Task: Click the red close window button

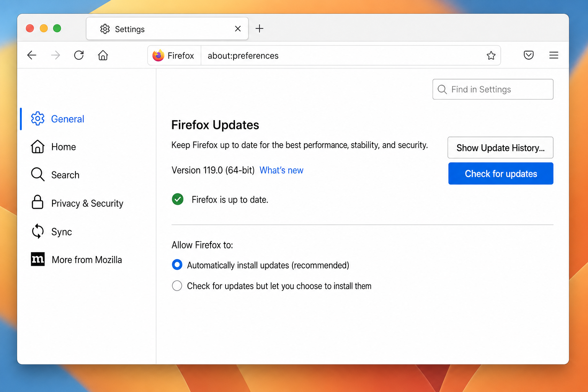Action: click(30, 28)
